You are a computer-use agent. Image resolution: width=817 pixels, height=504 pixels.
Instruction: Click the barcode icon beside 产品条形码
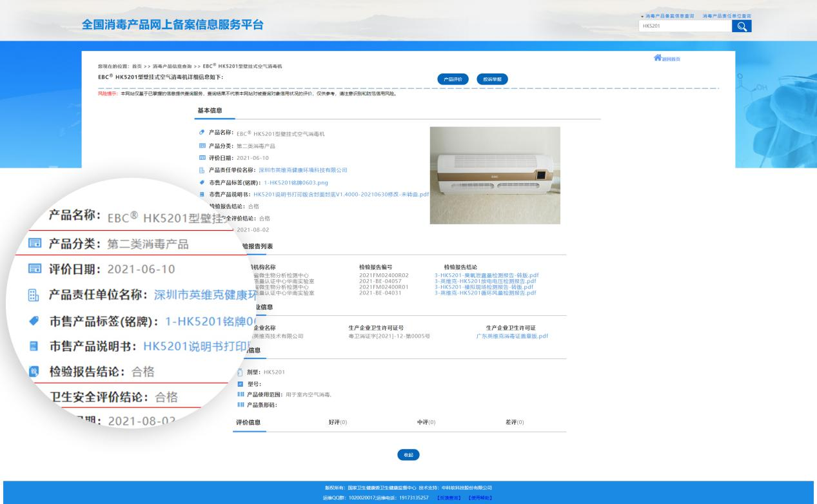pos(241,405)
